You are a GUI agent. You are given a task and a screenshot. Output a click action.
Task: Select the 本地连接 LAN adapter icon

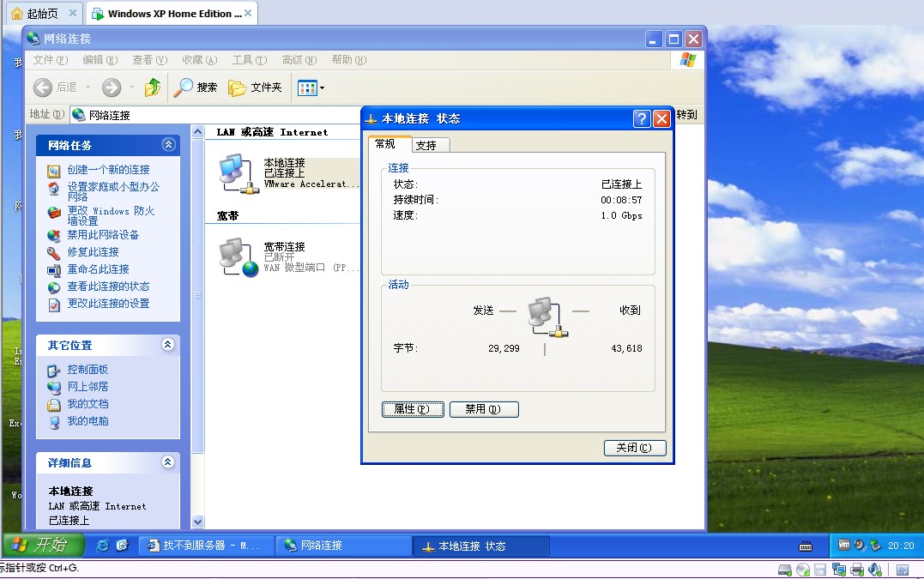239,174
